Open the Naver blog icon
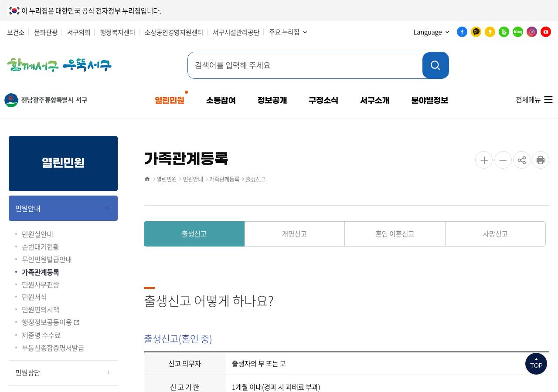This screenshot has height=392, width=558. (x=518, y=32)
